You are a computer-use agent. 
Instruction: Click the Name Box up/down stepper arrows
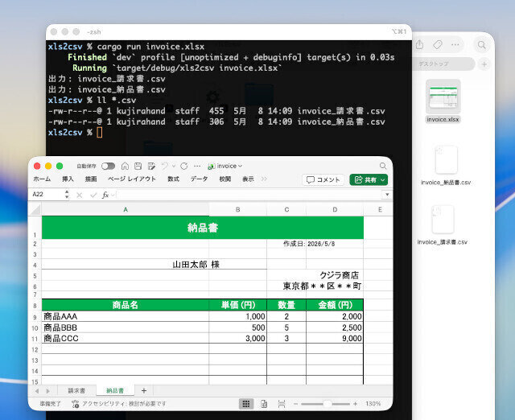pyautogui.click(x=67, y=195)
